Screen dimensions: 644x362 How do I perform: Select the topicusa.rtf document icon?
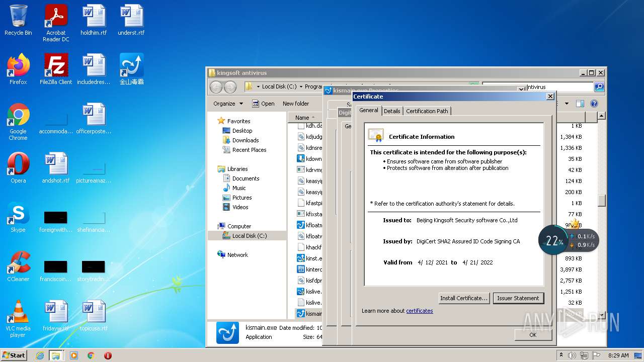click(94, 316)
